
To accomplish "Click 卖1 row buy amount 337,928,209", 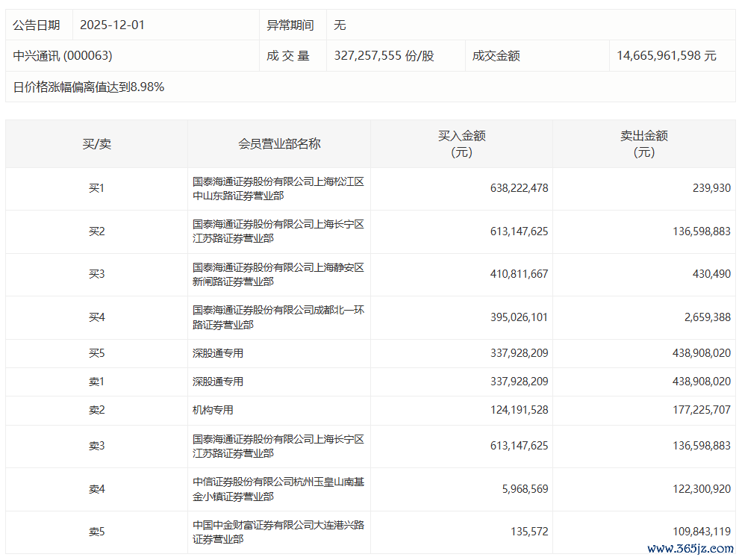I will (x=519, y=382).
